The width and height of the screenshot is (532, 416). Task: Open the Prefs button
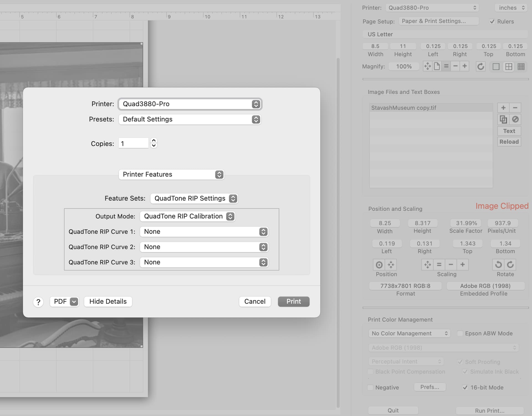[430, 387]
